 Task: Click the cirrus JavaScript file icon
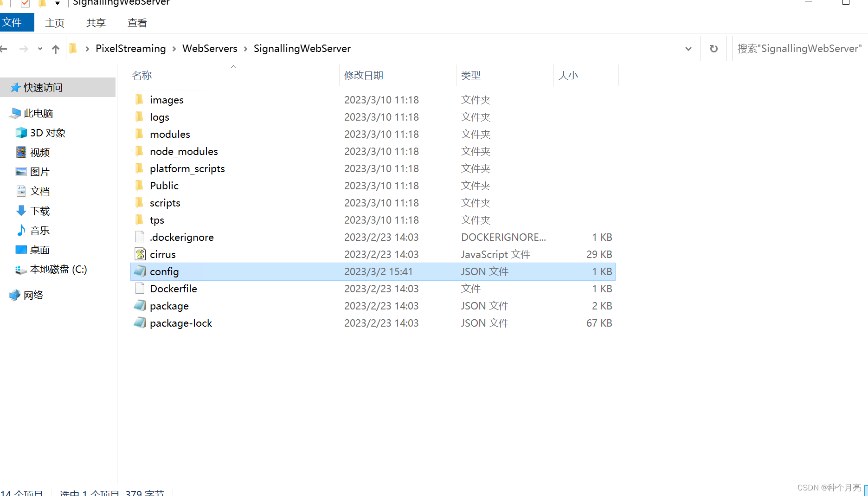click(140, 254)
